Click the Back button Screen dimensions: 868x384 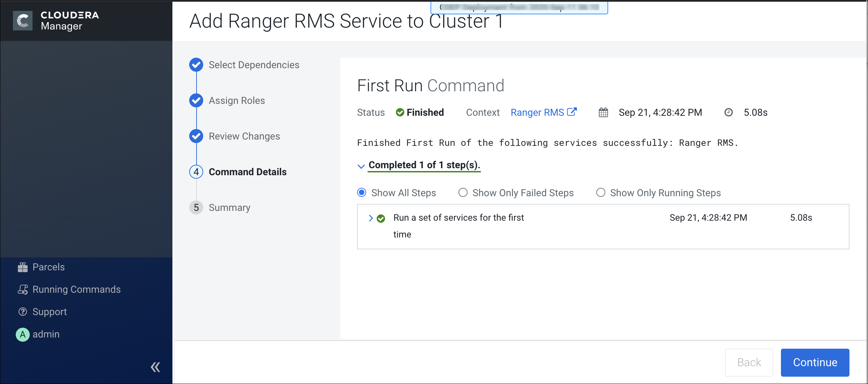point(749,362)
